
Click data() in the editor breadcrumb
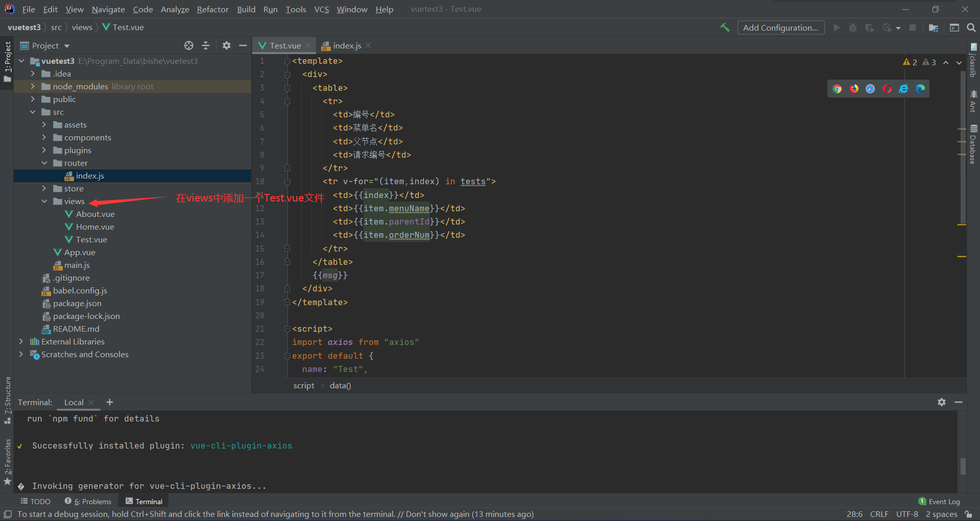pyautogui.click(x=340, y=385)
